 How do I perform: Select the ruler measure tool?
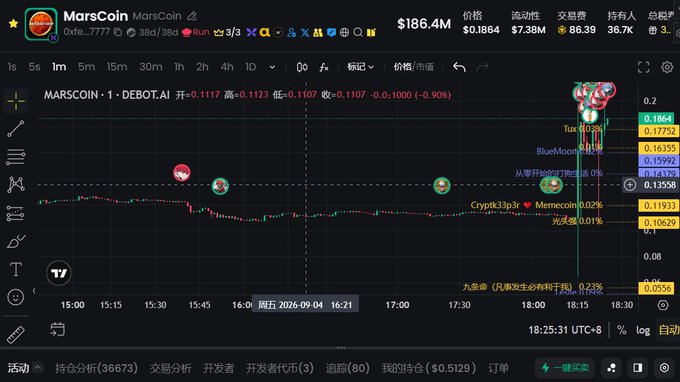(16, 334)
